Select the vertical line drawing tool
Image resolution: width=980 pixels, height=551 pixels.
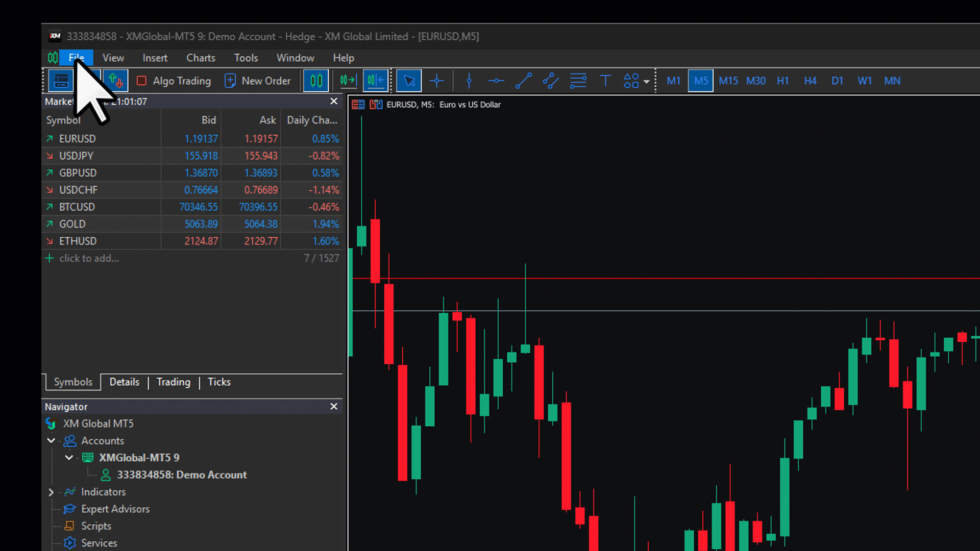click(x=469, y=81)
